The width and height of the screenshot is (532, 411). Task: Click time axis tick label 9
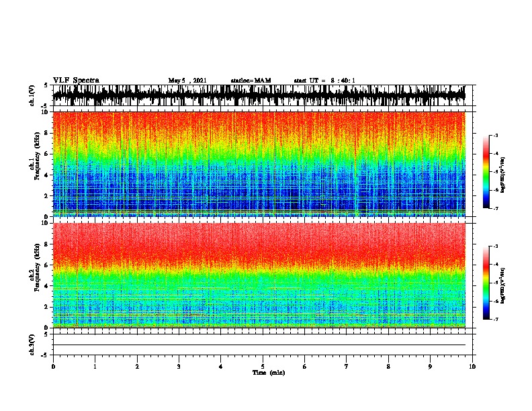tap(430, 367)
